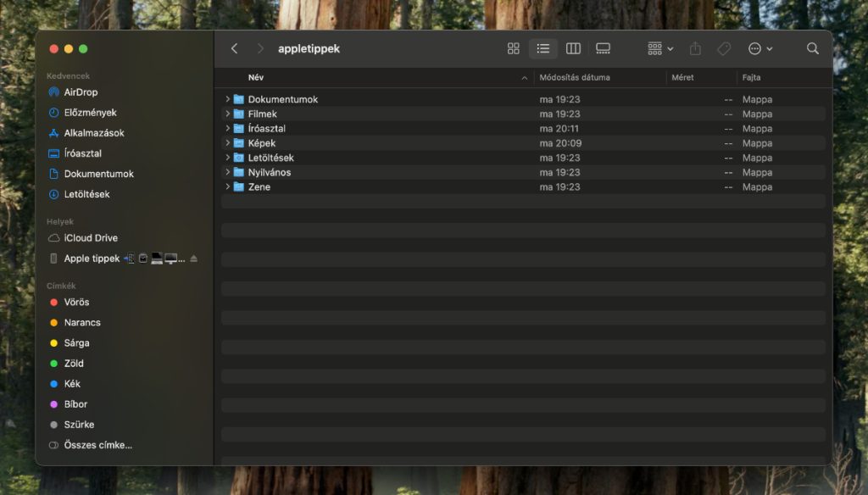Go forward with the right chevron

[260, 48]
